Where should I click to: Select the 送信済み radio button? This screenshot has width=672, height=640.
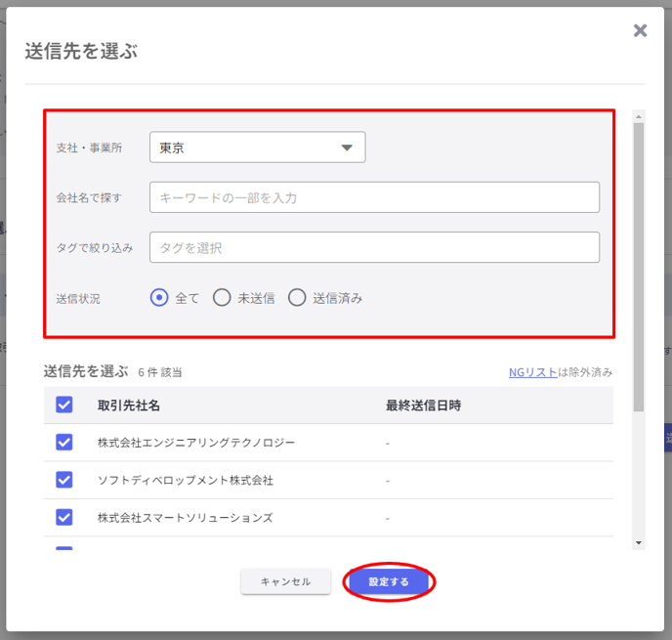pyautogui.click(x=297, y=297)
